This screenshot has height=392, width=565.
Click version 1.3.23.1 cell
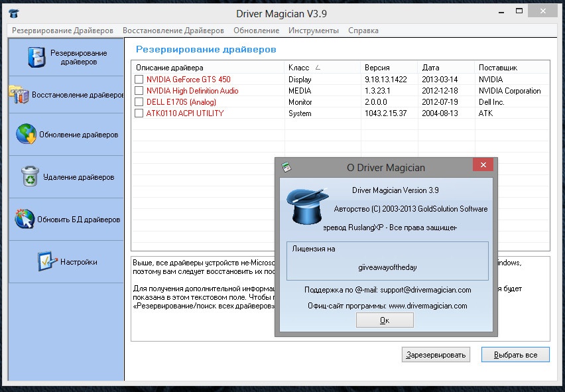pyautogui.click(x=377, y=90)
